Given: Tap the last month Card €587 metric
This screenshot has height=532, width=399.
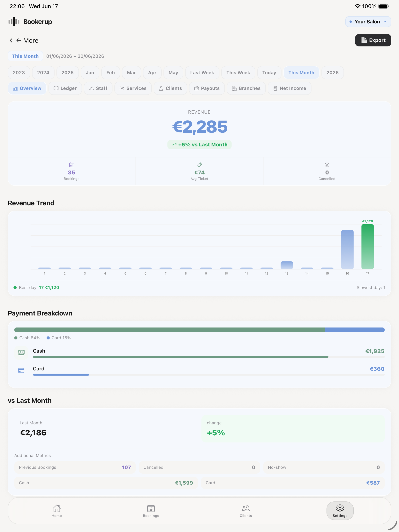Looking at the screenshot, I should [x=293, y=483].
